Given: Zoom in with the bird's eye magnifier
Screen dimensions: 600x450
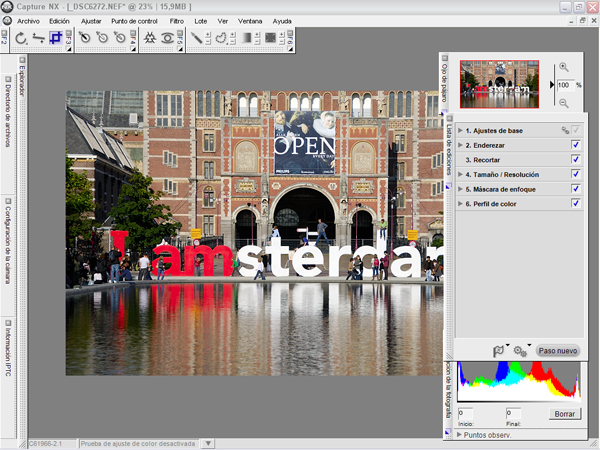Looking at the screenshot, I should click(564, 67).
